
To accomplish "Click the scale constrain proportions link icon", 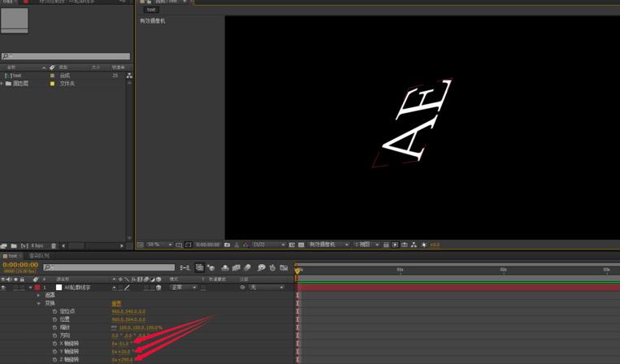I will tap(115, 327).
